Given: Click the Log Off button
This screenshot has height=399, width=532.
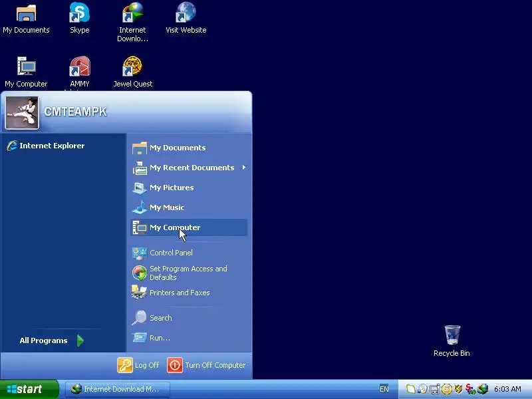Looking at the screenshot, I should (x=138, y=365).
